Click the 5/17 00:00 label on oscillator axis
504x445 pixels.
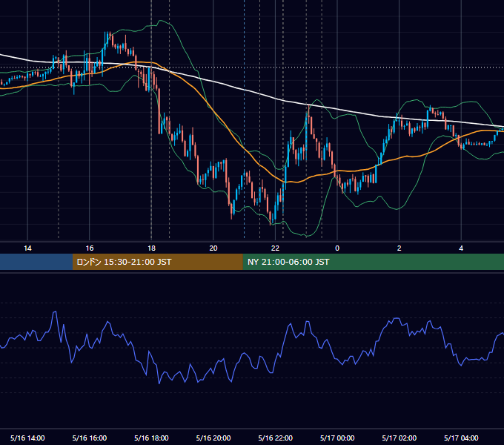(x=337, y=438)
